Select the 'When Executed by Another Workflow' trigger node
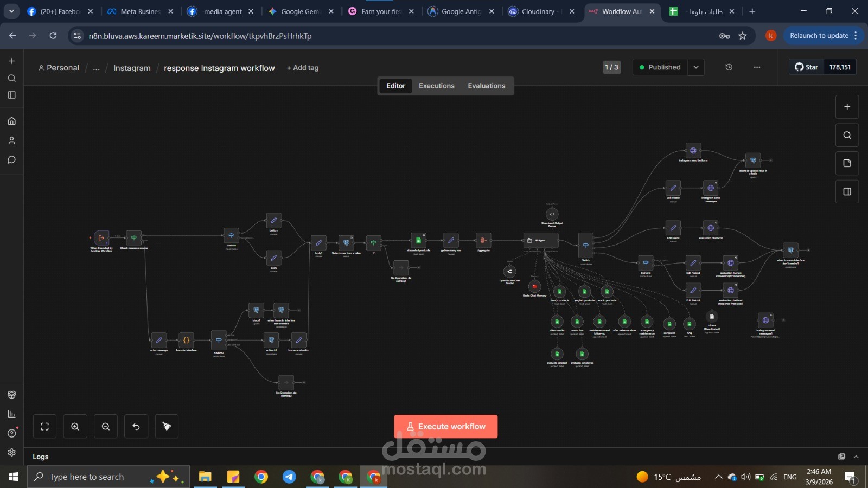 click(101, 237)
